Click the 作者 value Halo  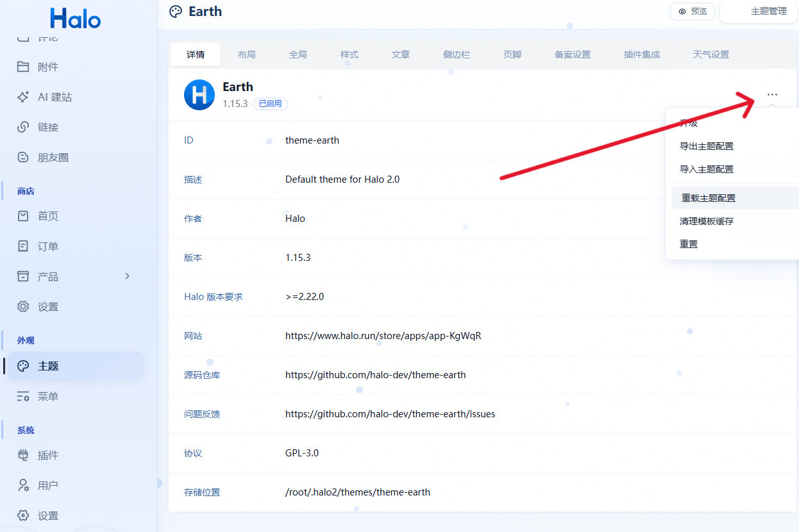pyautogui.click(x=295, y=219)
